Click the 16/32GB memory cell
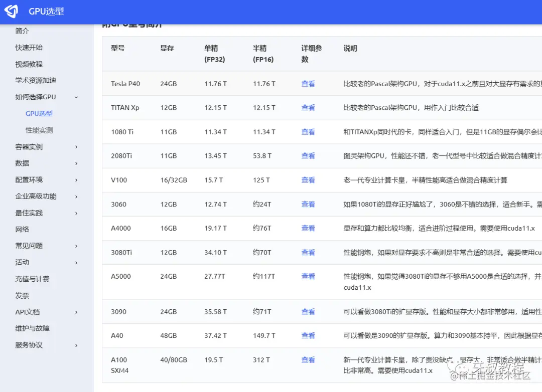The height and width of the screenshot is (392, 542). (x=174, y=180)
